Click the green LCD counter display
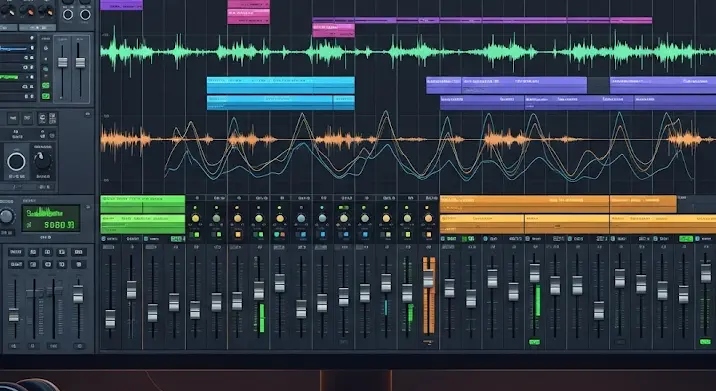 click(x=51, y=218)
